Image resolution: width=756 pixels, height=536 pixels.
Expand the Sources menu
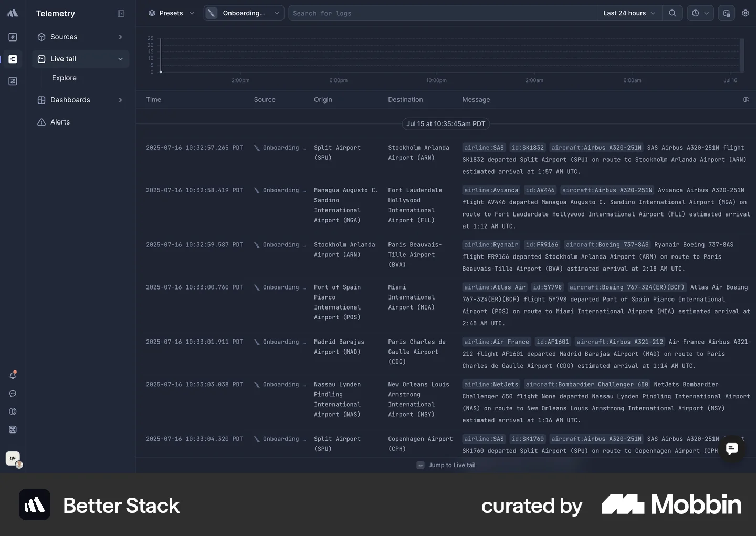[80, 37]
